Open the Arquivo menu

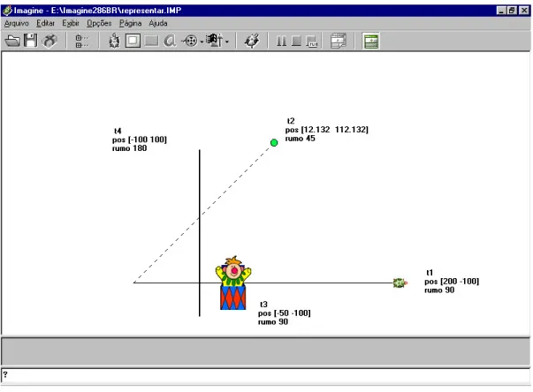coord(16,23)
